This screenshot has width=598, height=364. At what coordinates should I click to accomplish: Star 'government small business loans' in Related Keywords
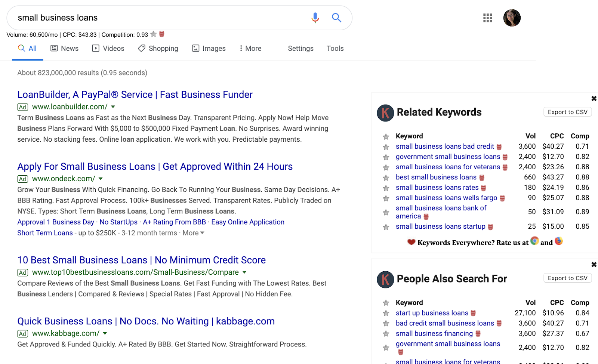[386, 157]
